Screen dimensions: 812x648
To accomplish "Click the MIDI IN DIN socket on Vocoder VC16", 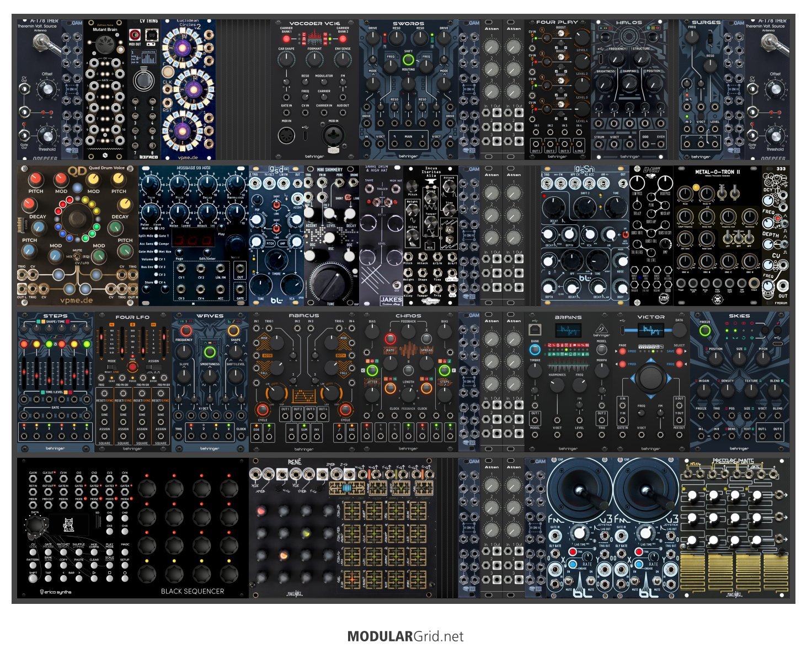I will [x=287, y=135].
